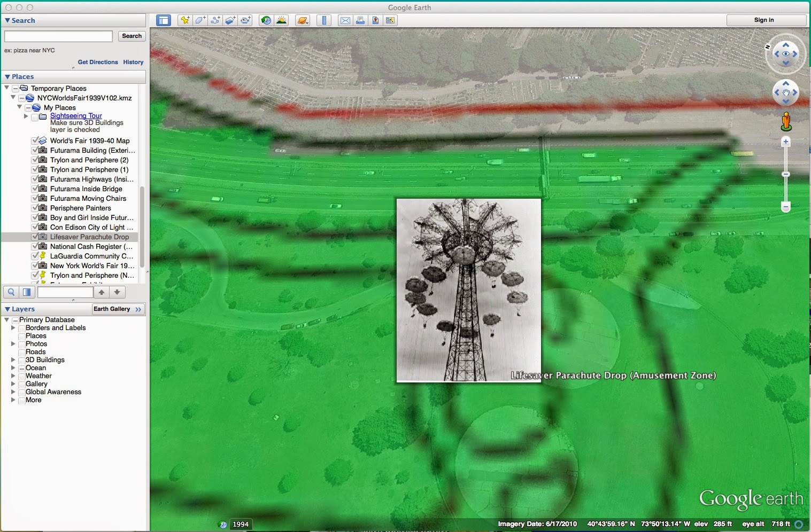Screen dimensions: 811x532
Task: Click Get Directions link
Action: click(98, 62)
